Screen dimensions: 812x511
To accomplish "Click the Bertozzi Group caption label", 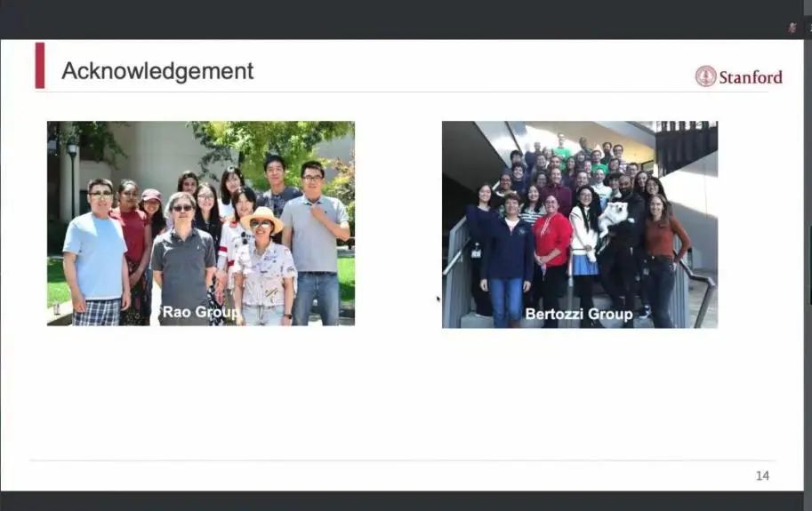I will pos(578,314).
